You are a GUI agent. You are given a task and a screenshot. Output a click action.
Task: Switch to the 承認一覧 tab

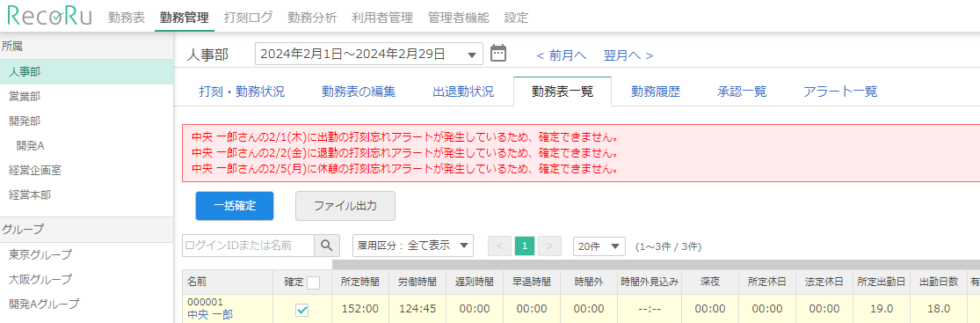click(x=741, y=92)
